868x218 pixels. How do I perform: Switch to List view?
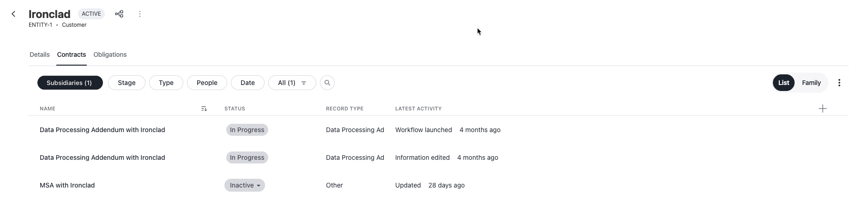(784, 83)
